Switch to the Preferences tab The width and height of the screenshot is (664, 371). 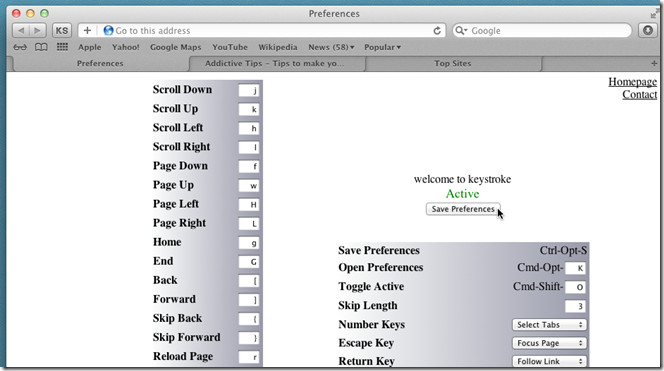[x=100, y=64]
